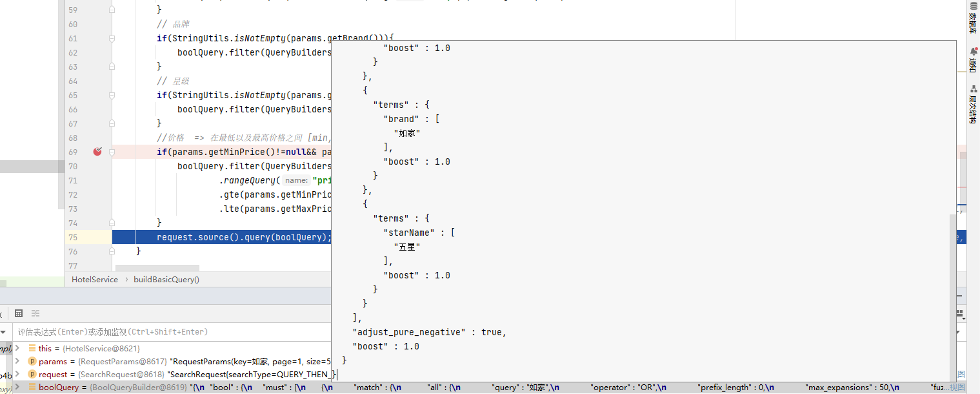
Task: Expand the boolQuery BoolQueryBuilder variable
Action: 17,387
